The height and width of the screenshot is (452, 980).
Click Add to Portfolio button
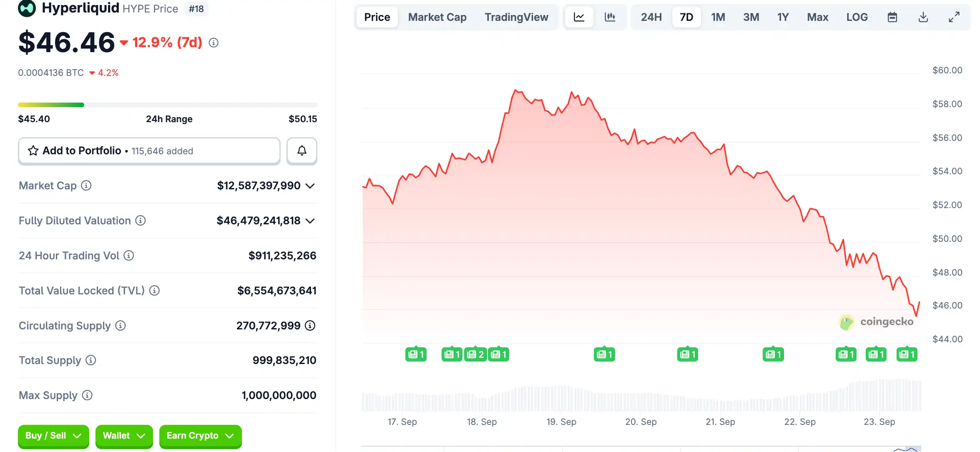coord(149,151)
